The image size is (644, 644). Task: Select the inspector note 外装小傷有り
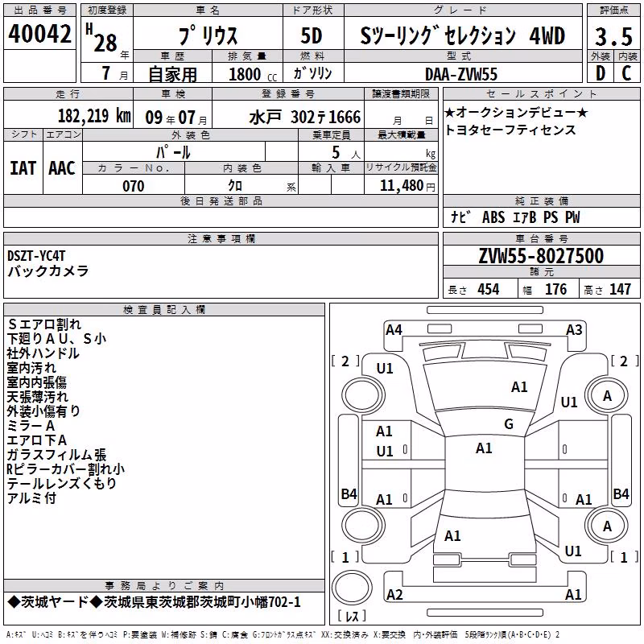pyautogui.click(x=43, y=411)
